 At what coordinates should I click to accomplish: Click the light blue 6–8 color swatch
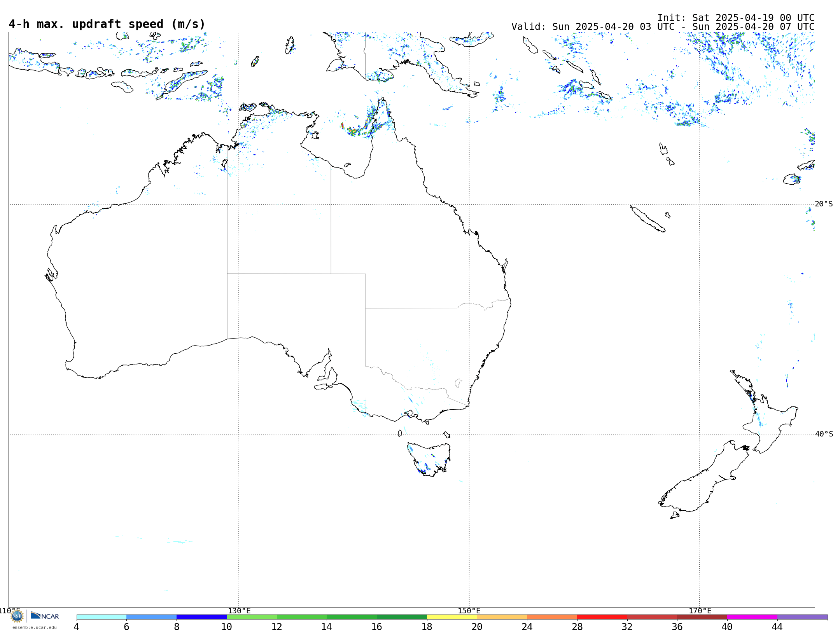point(152,617)
